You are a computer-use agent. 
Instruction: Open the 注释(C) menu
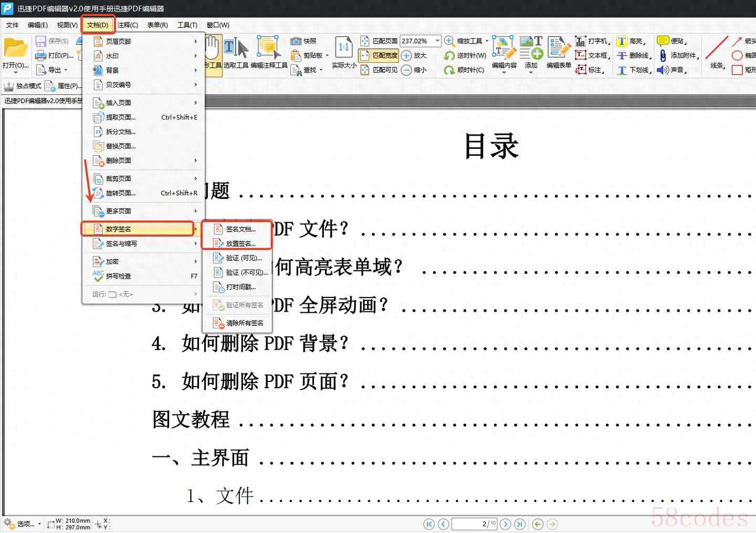pos(128,25)
